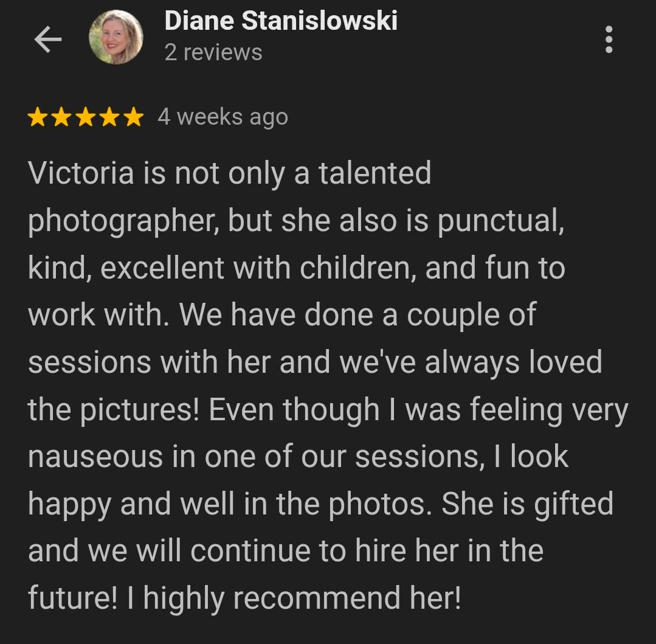Select the fourth yellow rating star
The height and width of the screenshot is (644, 656).
pyautogui.click(x=109, y=117)
